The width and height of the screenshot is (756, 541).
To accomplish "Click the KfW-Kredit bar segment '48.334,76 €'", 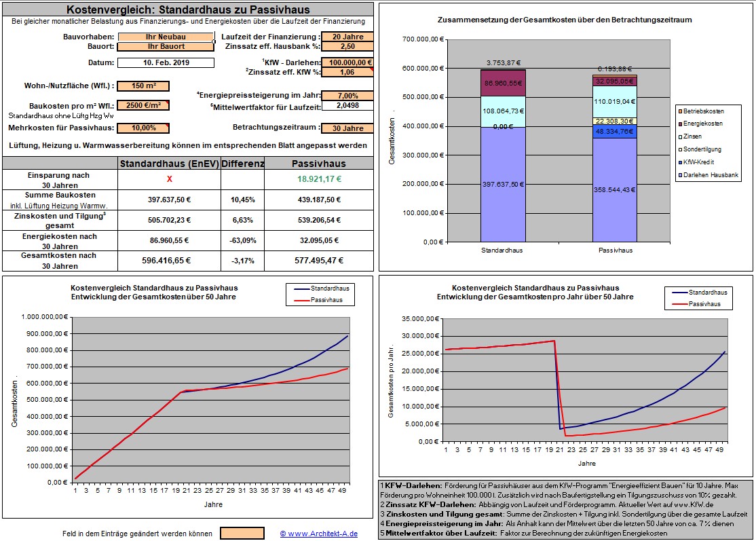I will click(x=615, y=132).
